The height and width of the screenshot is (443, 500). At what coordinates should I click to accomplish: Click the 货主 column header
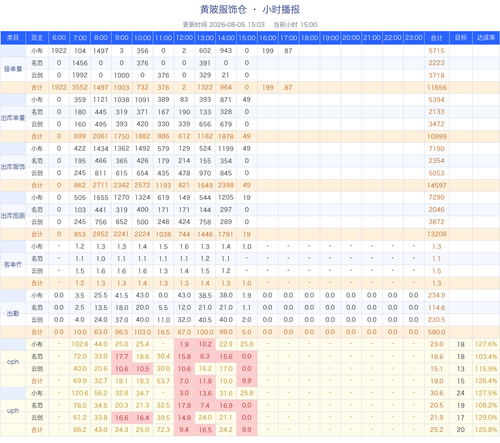37,38
